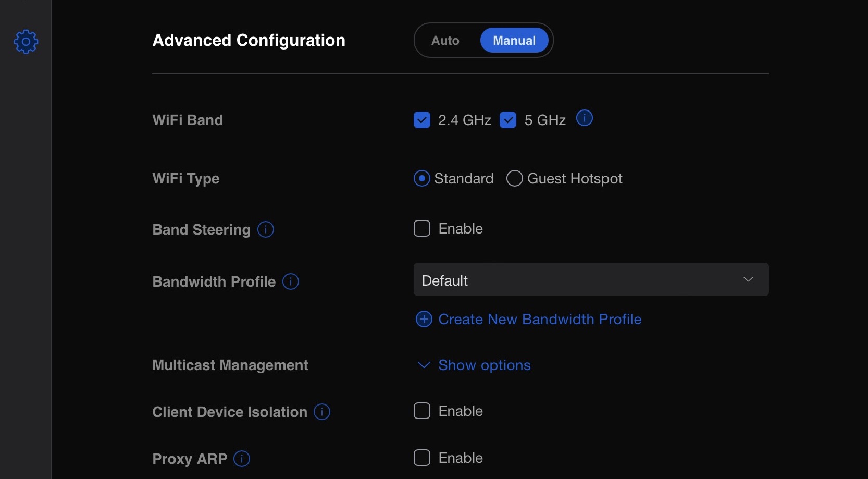Enable Proxy ARP checkbox

(x=422, y=458)
